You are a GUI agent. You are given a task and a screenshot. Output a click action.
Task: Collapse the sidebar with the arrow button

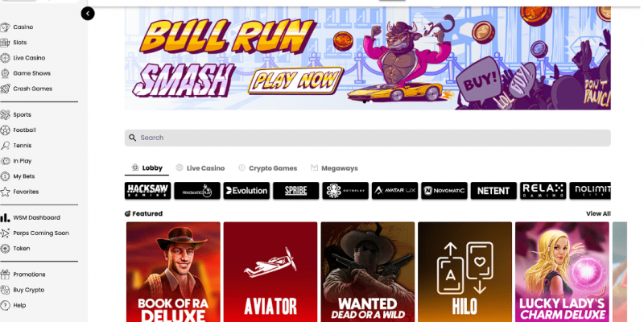click(88, 14)
